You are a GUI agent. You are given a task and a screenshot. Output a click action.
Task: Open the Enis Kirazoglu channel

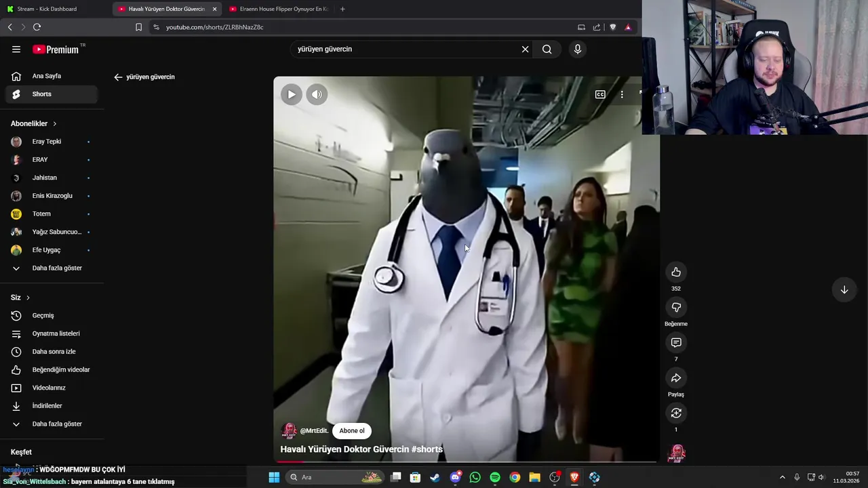tap(51, 196)
